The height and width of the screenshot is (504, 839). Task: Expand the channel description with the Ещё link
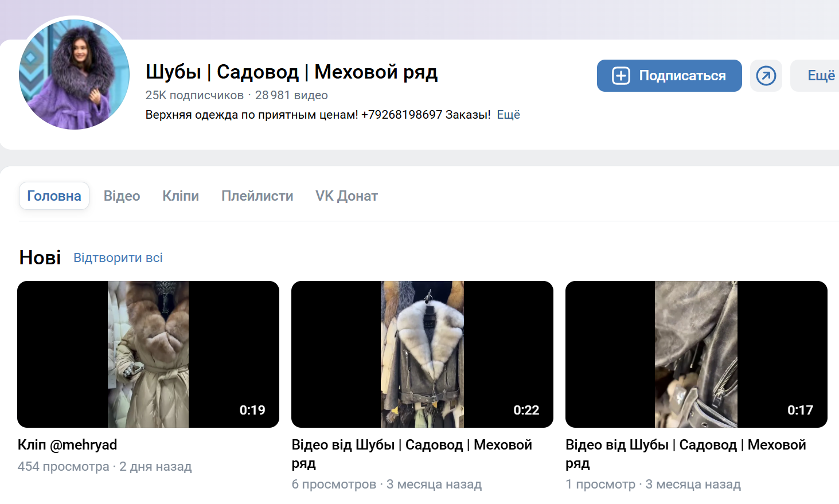(x=508, y=115)
